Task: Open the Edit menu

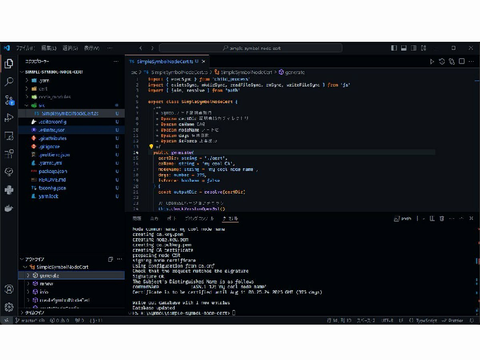Action: click(49, 48)
